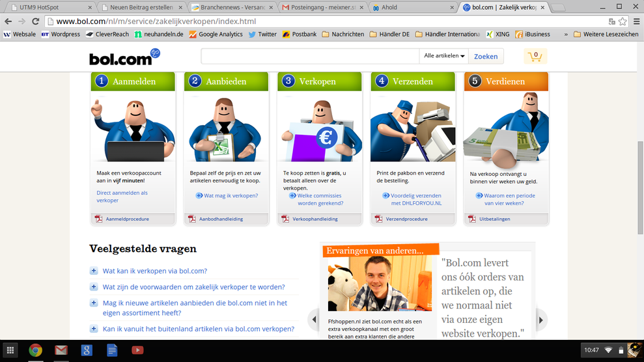
Task: Open the CleverReach bookmark
Action: (107, 35)
